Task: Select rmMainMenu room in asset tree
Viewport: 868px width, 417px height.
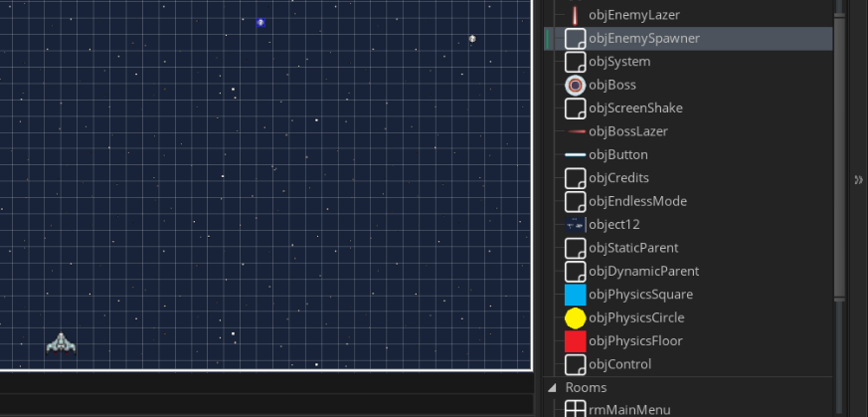Action: [630, 410]
